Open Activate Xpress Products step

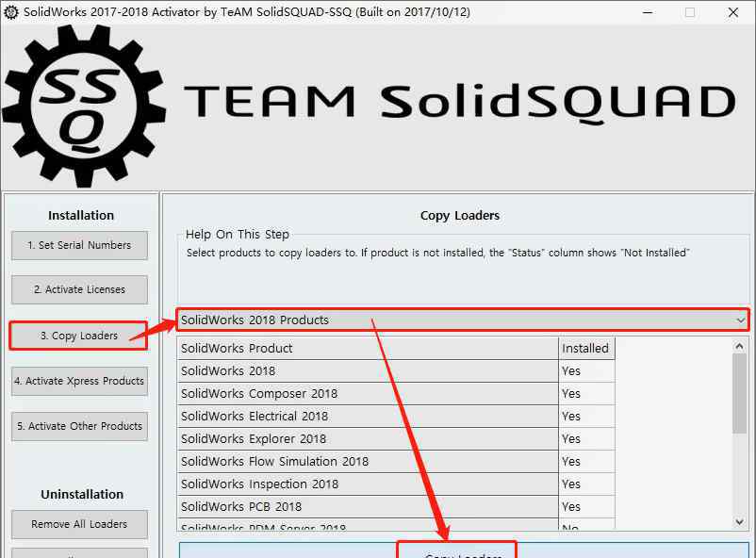79,381
